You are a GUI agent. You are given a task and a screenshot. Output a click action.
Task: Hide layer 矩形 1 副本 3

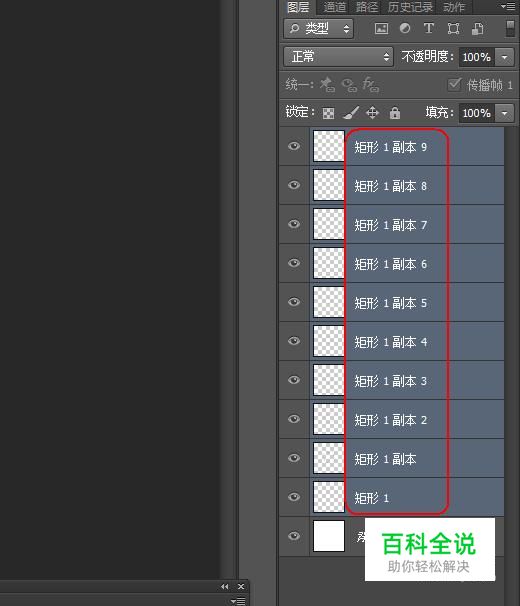(294, 380)
